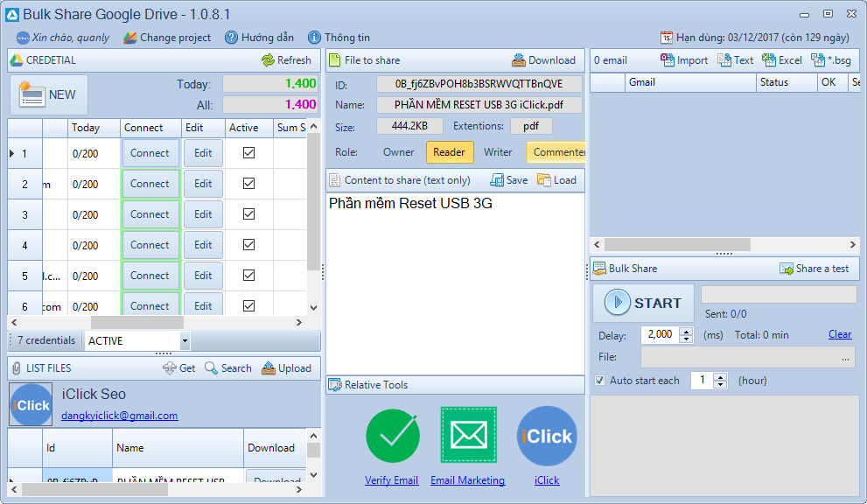The width and height of the screenshot is (867, 504).
Task: Expand row 1 arrow in credentials table
Action: (x=12, y=153)
